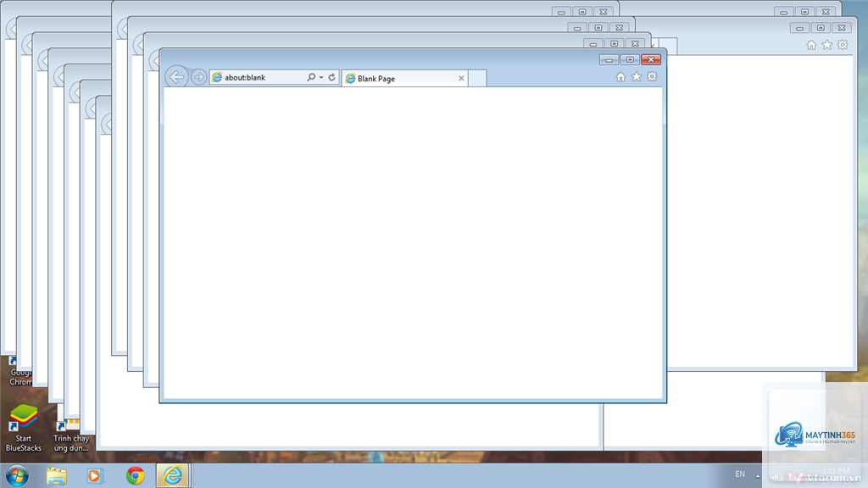Click Internet Explorer taskbar button
The image size is (868, 488).
click(x=173, y=476)
